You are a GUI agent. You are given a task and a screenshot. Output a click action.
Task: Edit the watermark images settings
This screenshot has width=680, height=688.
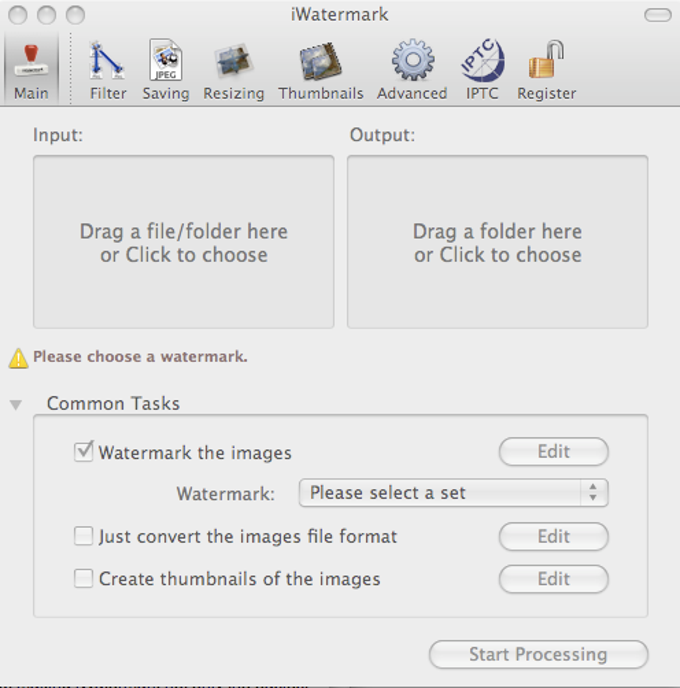tap(554, 452)
